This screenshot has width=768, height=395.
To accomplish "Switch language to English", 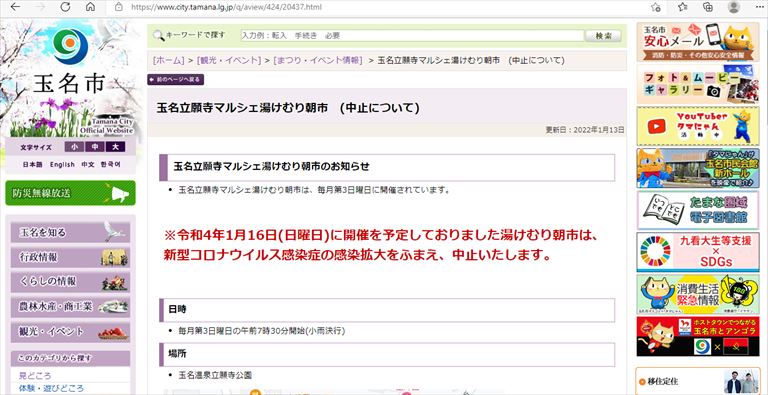I will (62, 165).
